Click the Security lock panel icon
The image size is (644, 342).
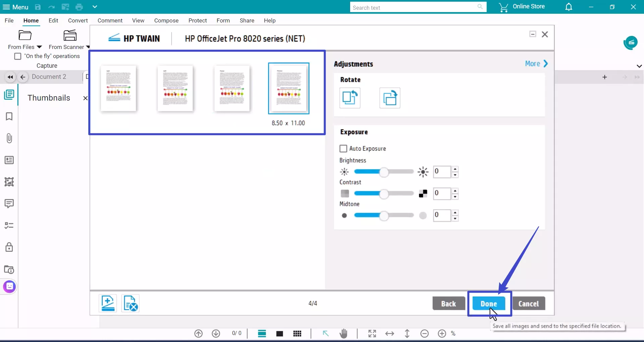9,247
